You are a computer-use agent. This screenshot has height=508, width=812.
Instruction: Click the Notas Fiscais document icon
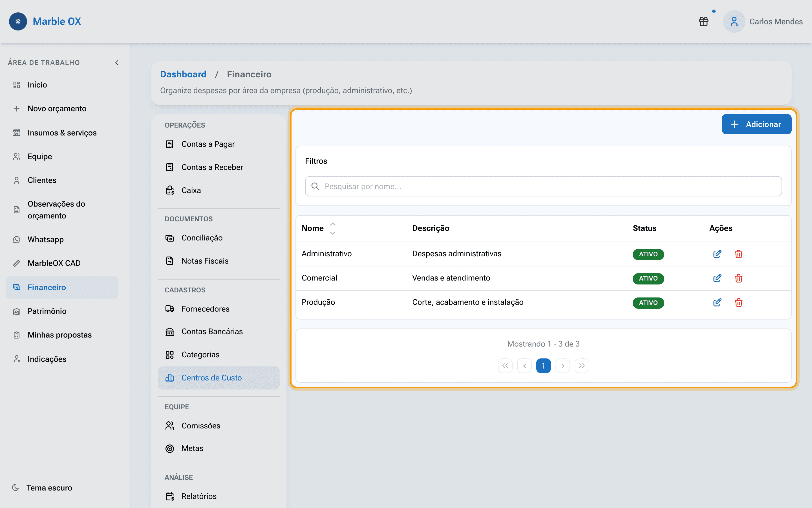point(170,261)
